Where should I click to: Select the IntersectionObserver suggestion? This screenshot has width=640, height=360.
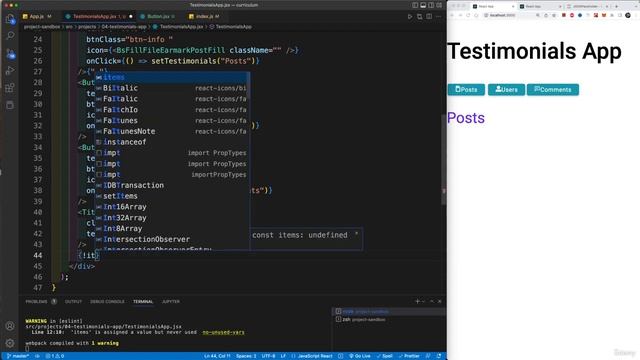click(172, 239)
